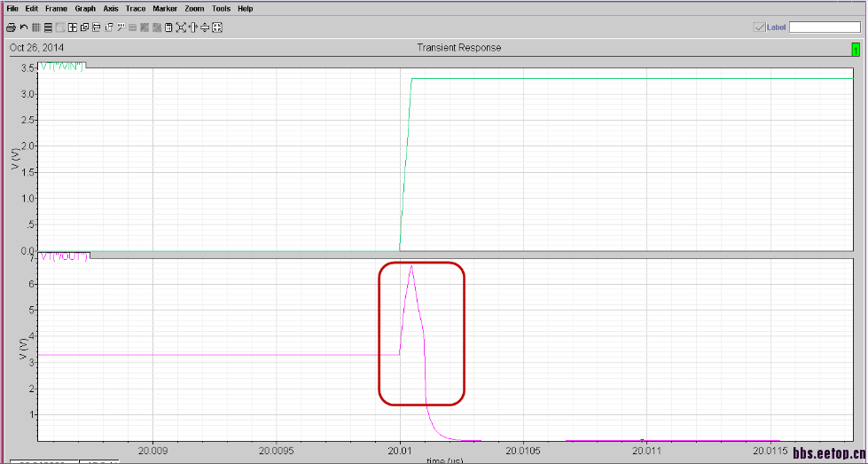Open the Axis menu
Image resolution: width=868 pixels, height=464 pixels.
point(111,9)
